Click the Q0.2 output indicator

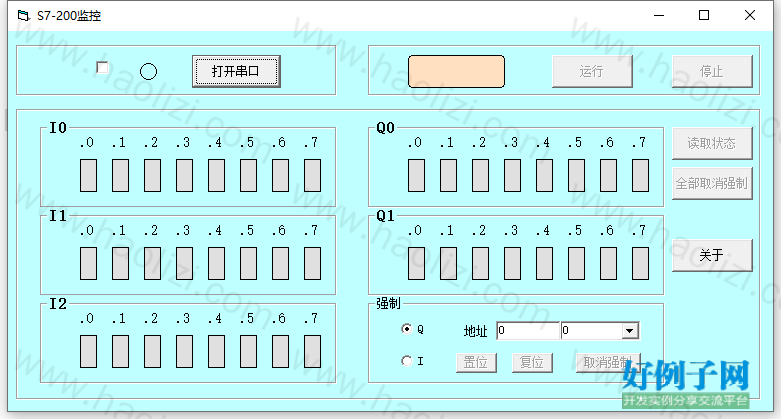(x=480, y=175)
